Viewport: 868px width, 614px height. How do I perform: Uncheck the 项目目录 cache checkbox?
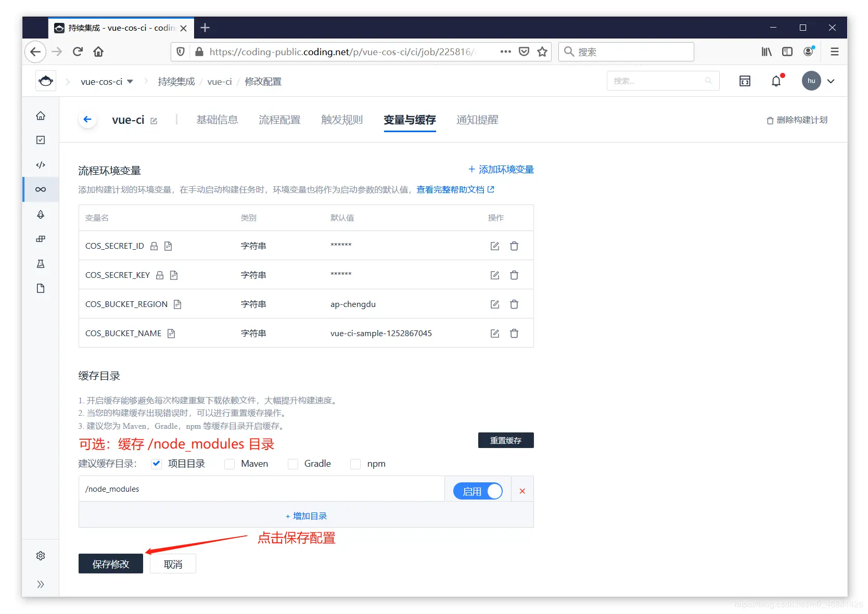click(x=156, y=464)
